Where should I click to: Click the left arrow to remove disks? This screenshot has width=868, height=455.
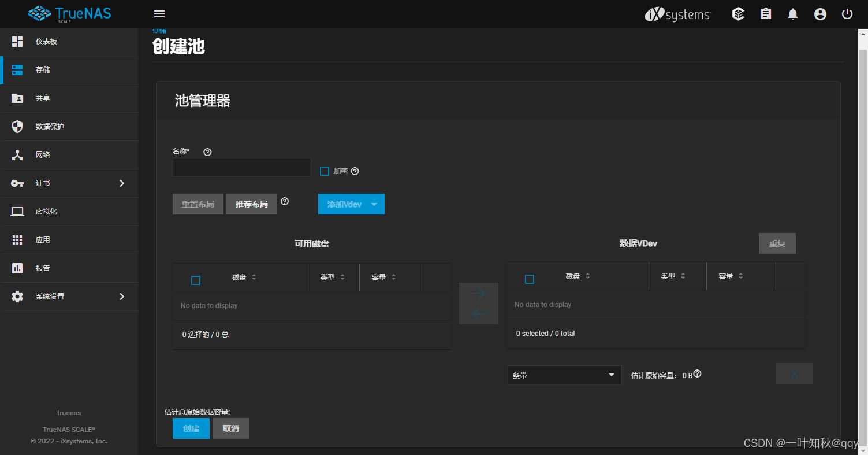click(478, 314)
